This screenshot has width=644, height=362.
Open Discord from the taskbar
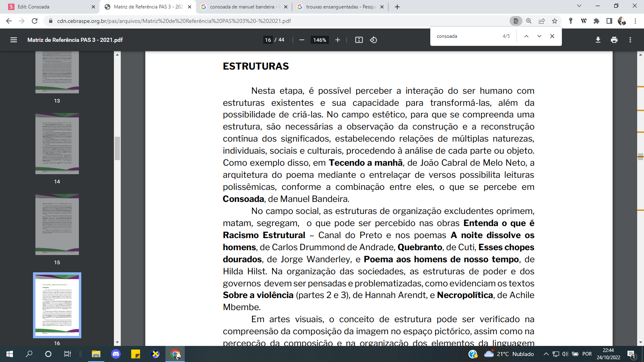(116, 354)
